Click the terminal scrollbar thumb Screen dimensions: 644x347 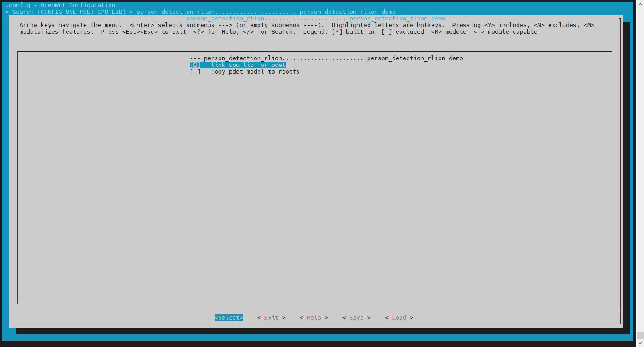640,335
